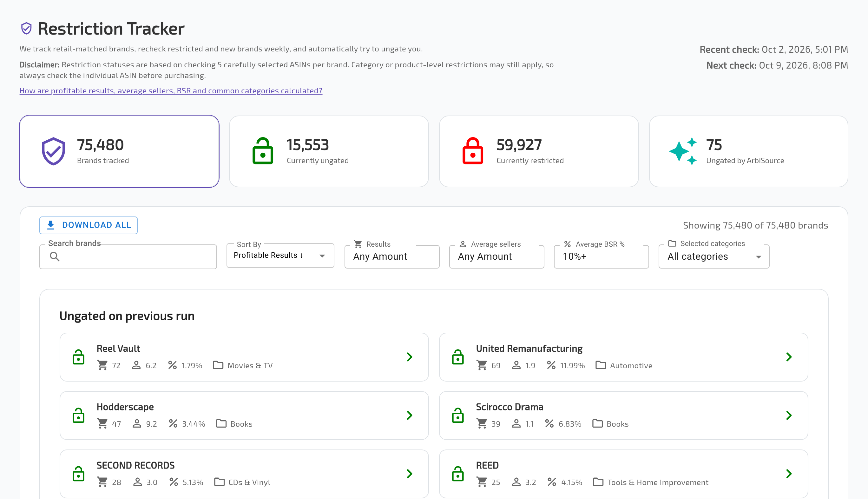Click the Reel Vault brand name

pos(118,349)
